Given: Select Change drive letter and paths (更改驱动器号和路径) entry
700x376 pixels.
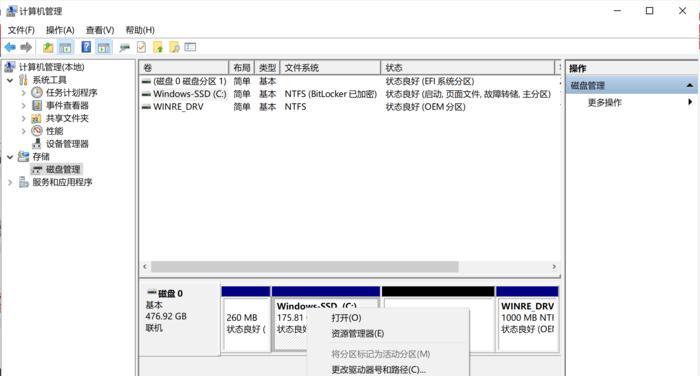Looking at the screenshot, I should pyautogui.click(x=378, y=370).
